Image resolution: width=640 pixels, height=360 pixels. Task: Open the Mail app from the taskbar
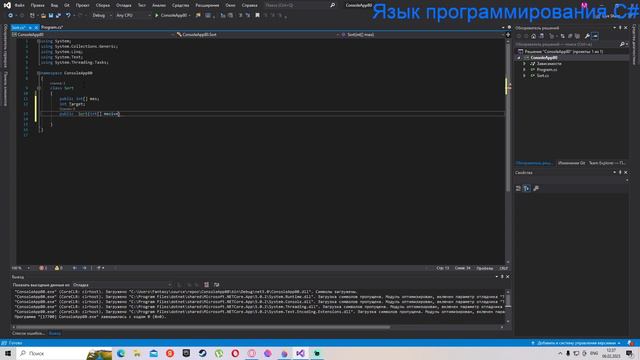click(x=153, y=353)
